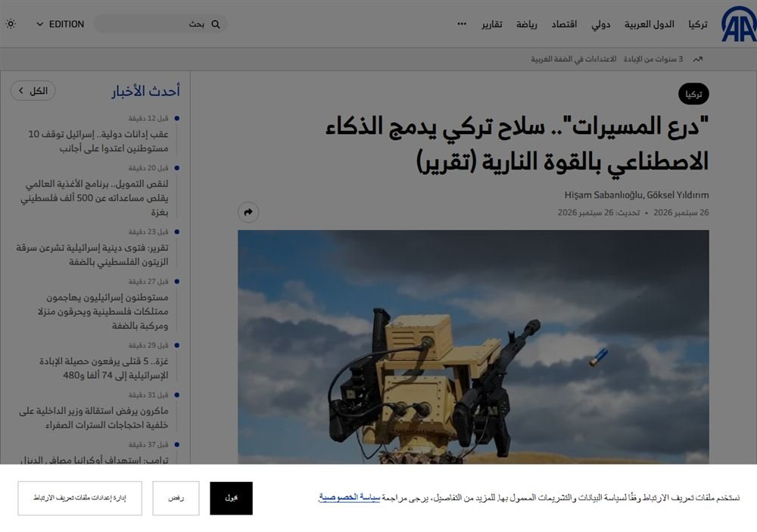
Task: Click the search magnifier icon
Action: pyautogui.click(x=216, y=24)
